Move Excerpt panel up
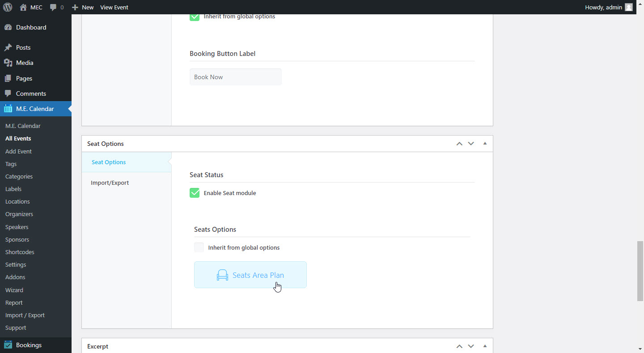Image resolution: width=644 pixels, height=353 pixels. [459, 346]
